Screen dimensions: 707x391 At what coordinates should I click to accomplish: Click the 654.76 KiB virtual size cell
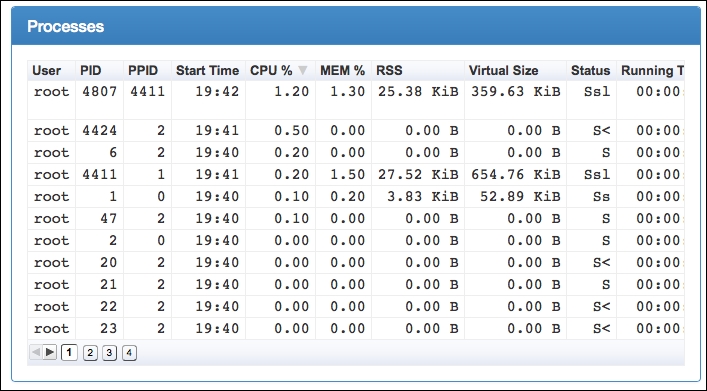tap(515, 175)
